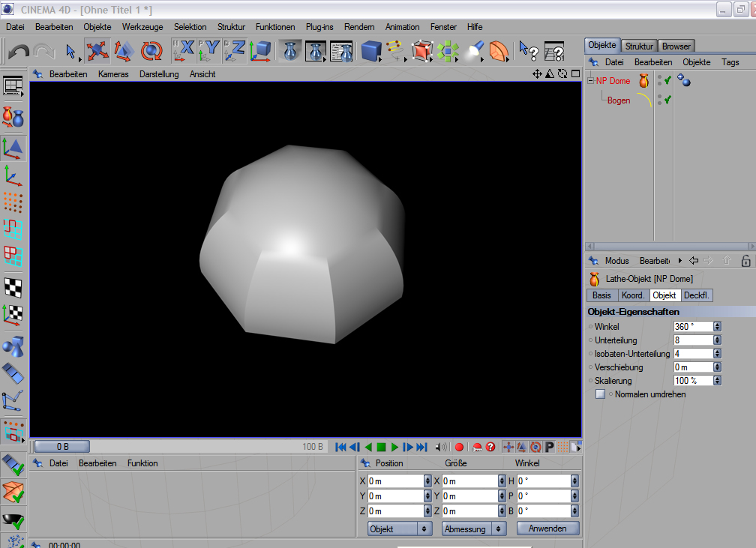Open the Objekt dropdown in coordinates panel
This screenshot has width=756, height=548.
pyautogui.click(x=400, y=529)
